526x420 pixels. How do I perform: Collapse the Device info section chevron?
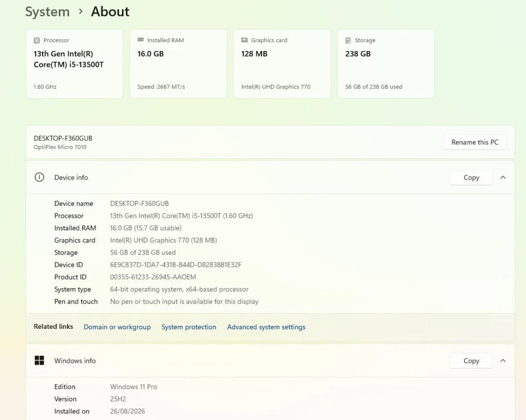(x=503, y=178)
